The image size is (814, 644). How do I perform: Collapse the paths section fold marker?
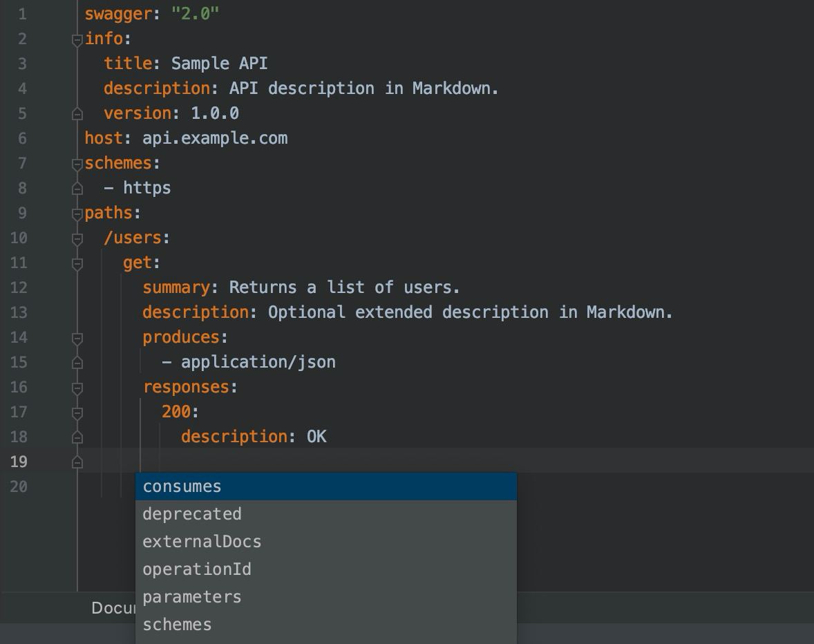coord(77,214)
